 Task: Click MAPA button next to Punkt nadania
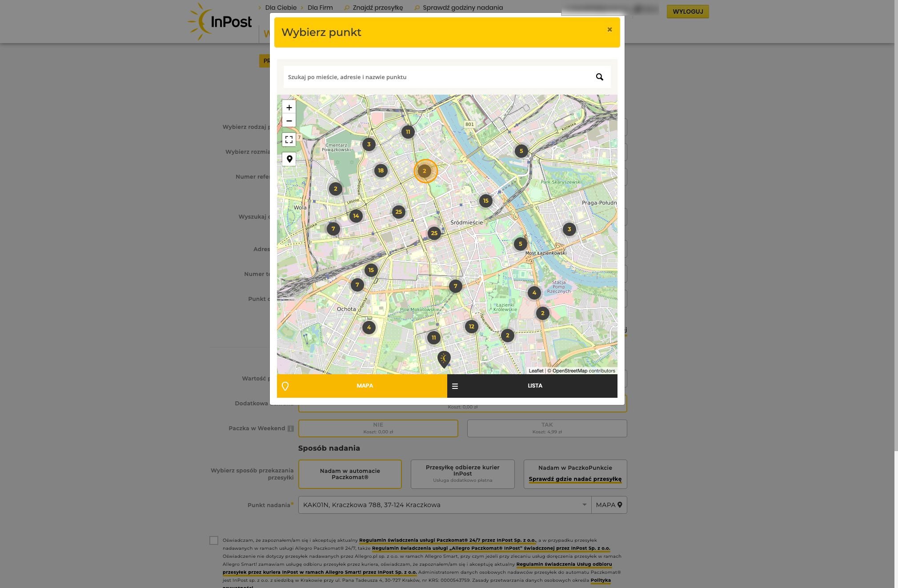click(x=609, y=505)
